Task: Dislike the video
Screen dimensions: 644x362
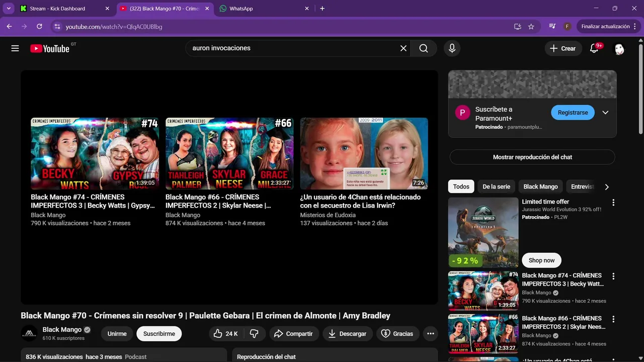Action: 254,333
